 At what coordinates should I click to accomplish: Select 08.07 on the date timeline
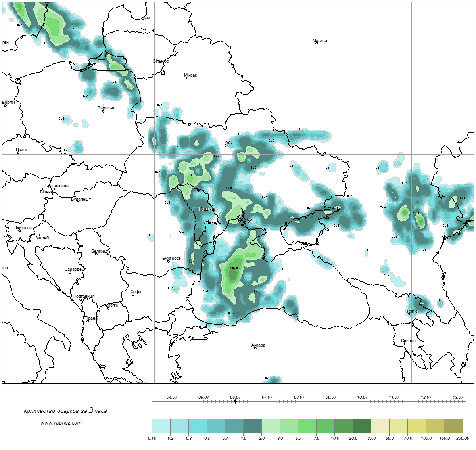[299, 398]
